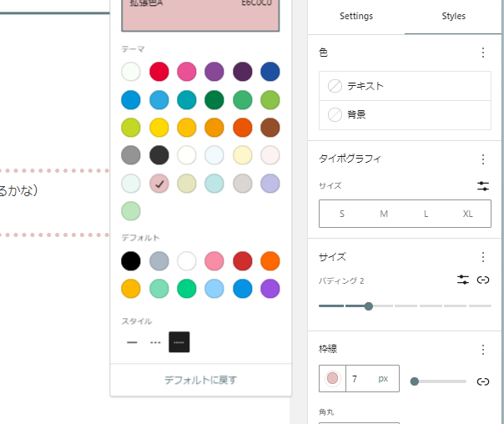Select font size L
Image resolution: width=504 pixels, height=424 pixels.
pyautogui.click(x=426, y=214)
